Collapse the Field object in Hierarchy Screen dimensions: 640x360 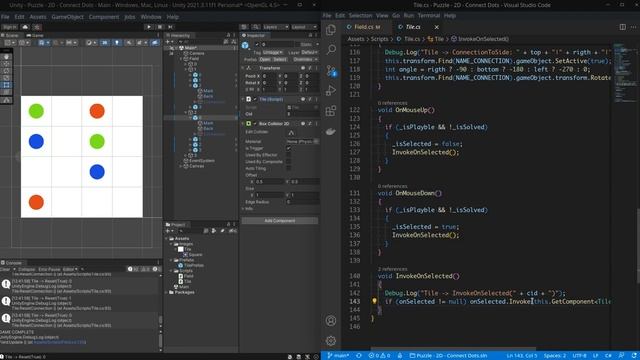point(181,59)
